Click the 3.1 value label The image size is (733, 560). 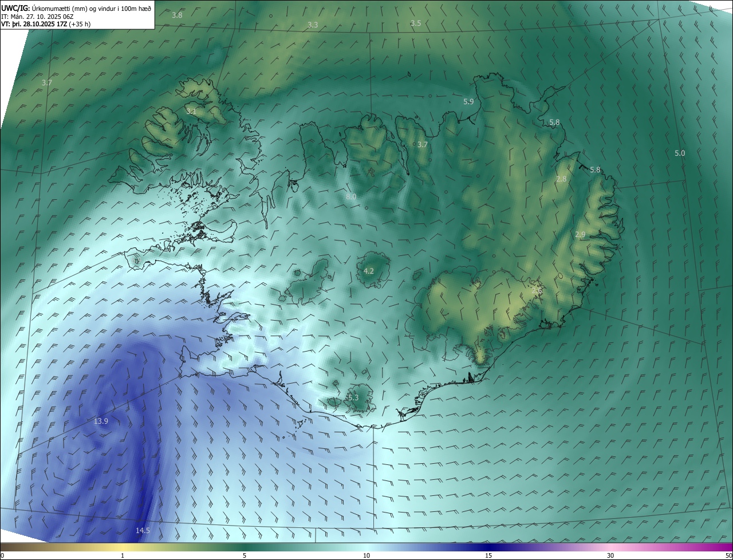(x=191, y=112)
